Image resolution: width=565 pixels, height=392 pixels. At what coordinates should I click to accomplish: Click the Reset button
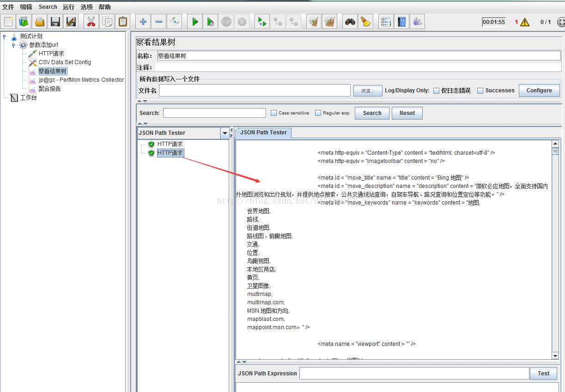point(407,113)
